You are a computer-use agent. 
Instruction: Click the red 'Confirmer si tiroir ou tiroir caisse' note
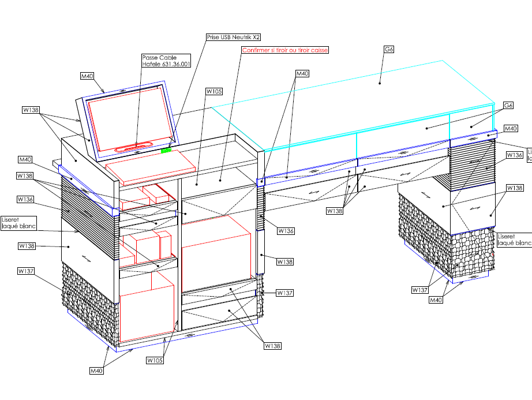[284, 50]
